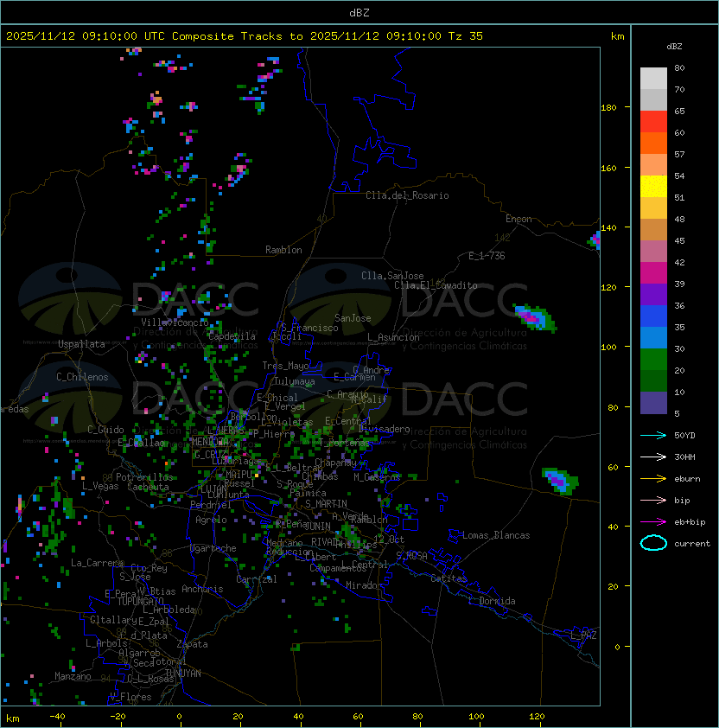Click the yellow eburn arrow icon
The width and height of the screenshot is (719, 728).
pos(653,479)
